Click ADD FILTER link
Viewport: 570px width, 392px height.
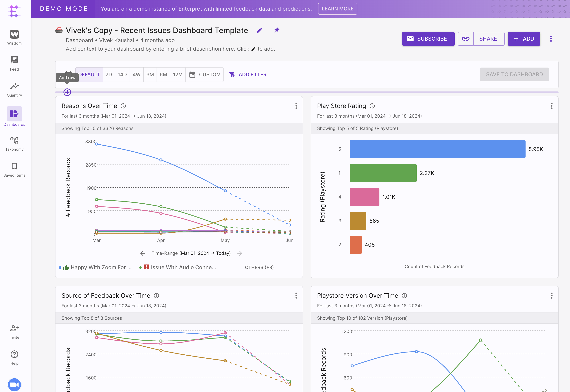click(x=248, y=75)
